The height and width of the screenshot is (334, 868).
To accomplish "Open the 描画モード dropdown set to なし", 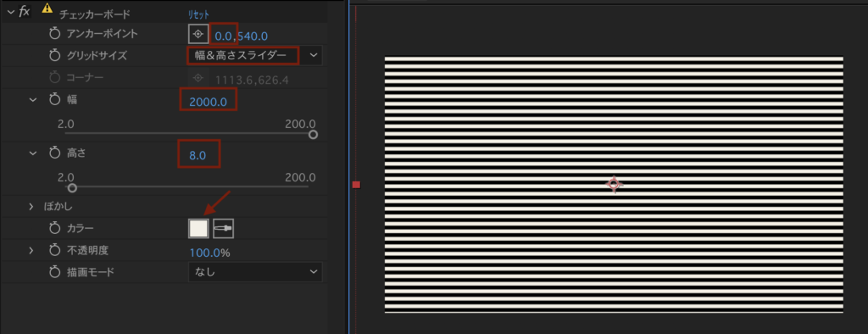I will point(255,272).
